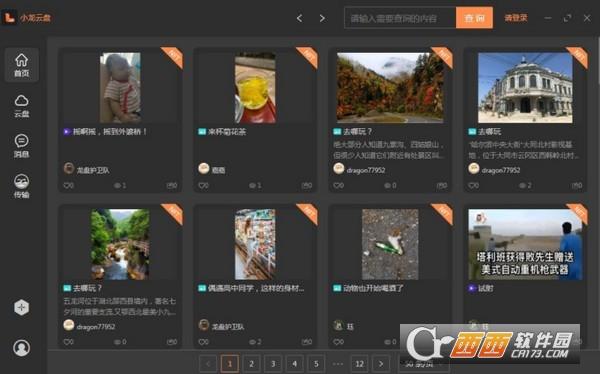Open the green bottle on ground thumbnail

tap(390, 244)
